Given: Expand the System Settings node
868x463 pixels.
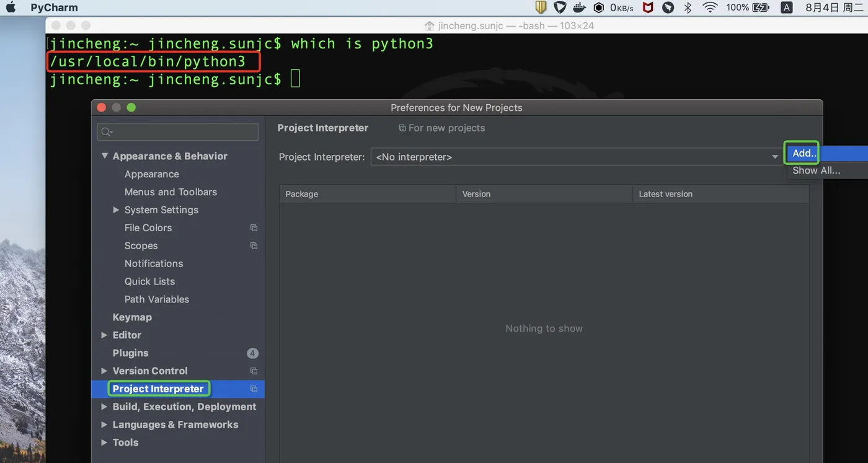Looking at the screenshot, I should [x=116, y=210].
